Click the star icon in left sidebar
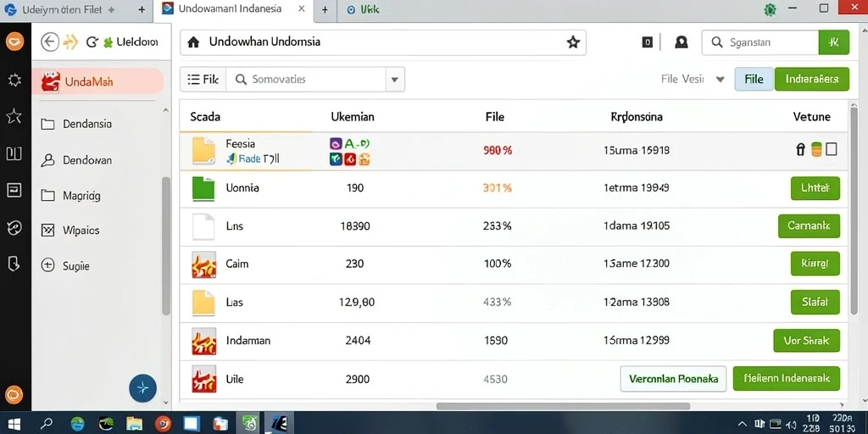 [14, 115]
